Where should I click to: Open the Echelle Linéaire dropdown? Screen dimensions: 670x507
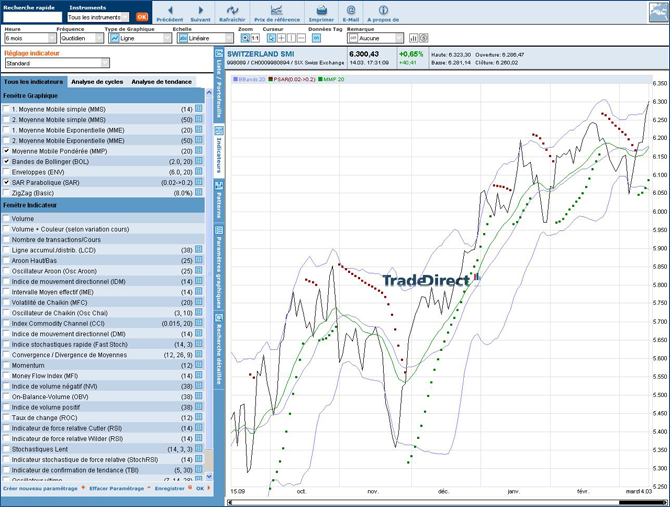pyautogui.click(x=205, y=38)
